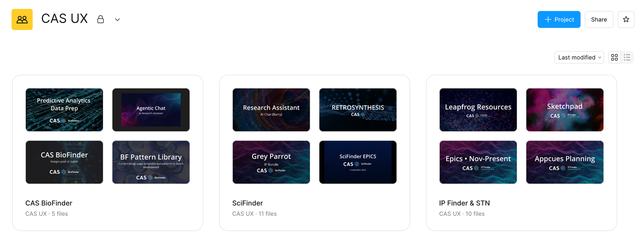Open the Agentic Chat file thumbnail icon

[151, 110]
